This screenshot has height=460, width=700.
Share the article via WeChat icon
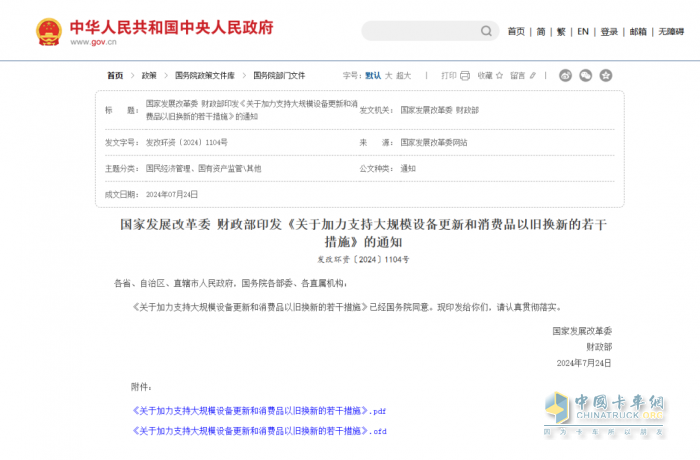coord(586,75)
